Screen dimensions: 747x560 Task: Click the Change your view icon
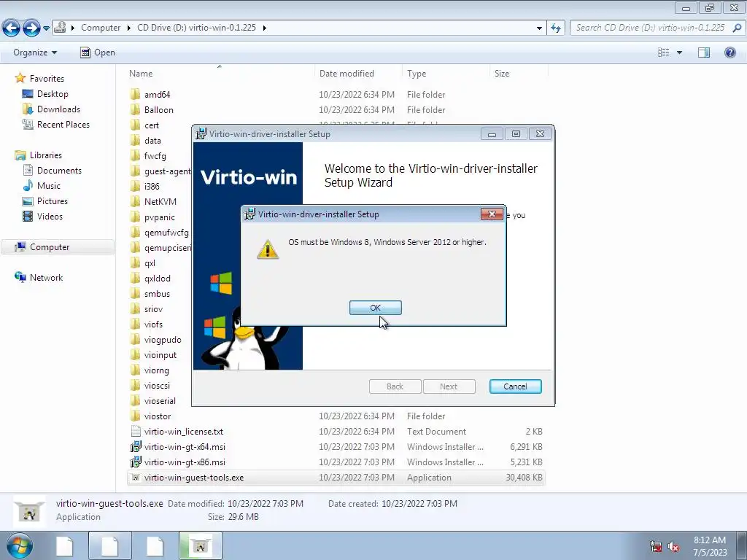pyautogui.click(x=663, y=52)
